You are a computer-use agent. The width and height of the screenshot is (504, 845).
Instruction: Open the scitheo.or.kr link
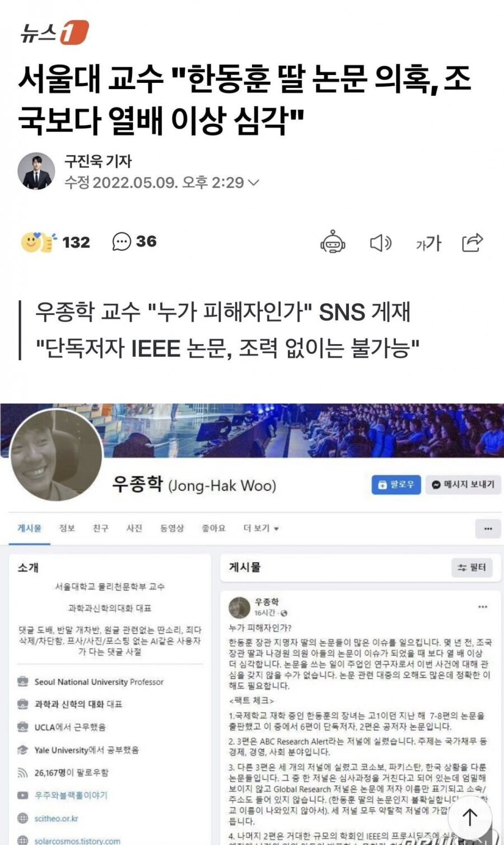56,819
